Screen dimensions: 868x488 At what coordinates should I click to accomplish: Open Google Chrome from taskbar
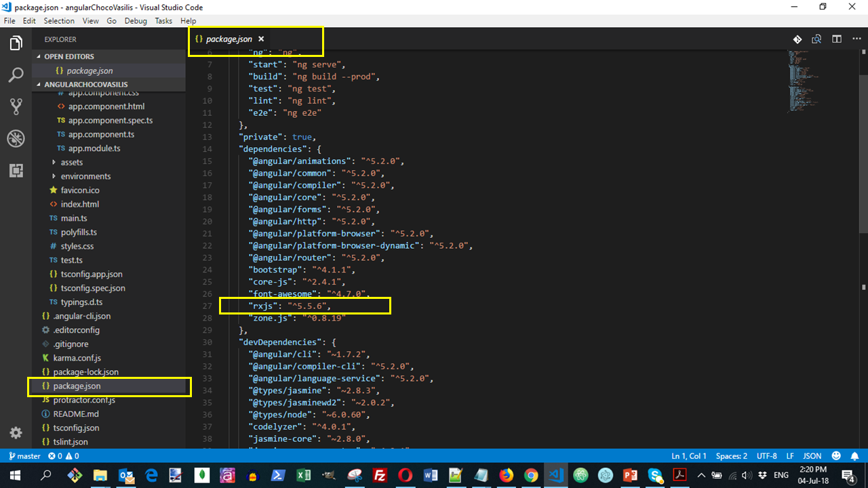tap(531, 475)
